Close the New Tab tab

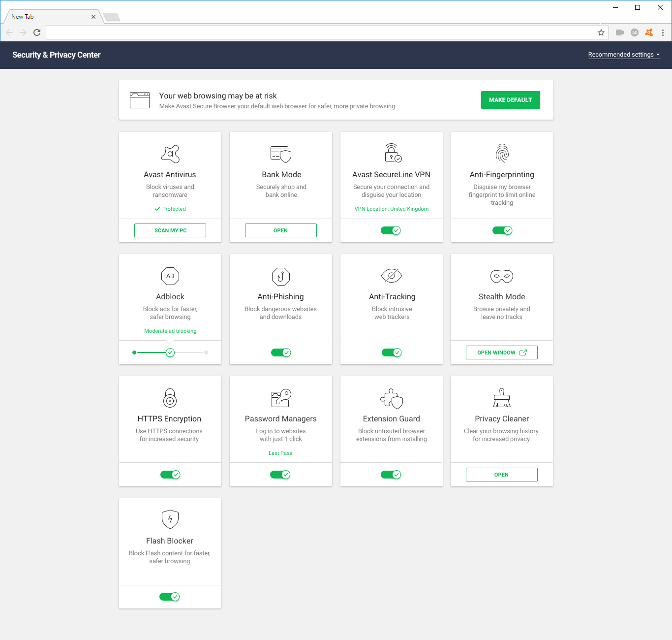pos(93,17)
